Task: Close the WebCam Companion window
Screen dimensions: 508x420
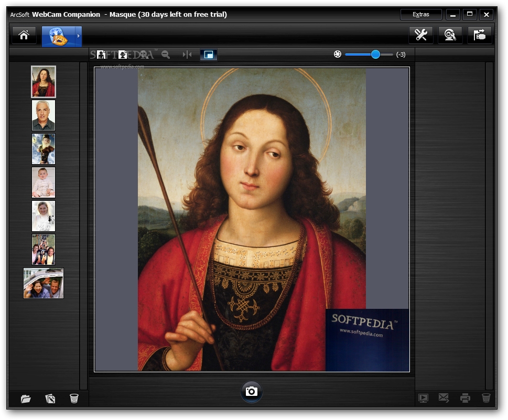Action: (x=487, y=14)
